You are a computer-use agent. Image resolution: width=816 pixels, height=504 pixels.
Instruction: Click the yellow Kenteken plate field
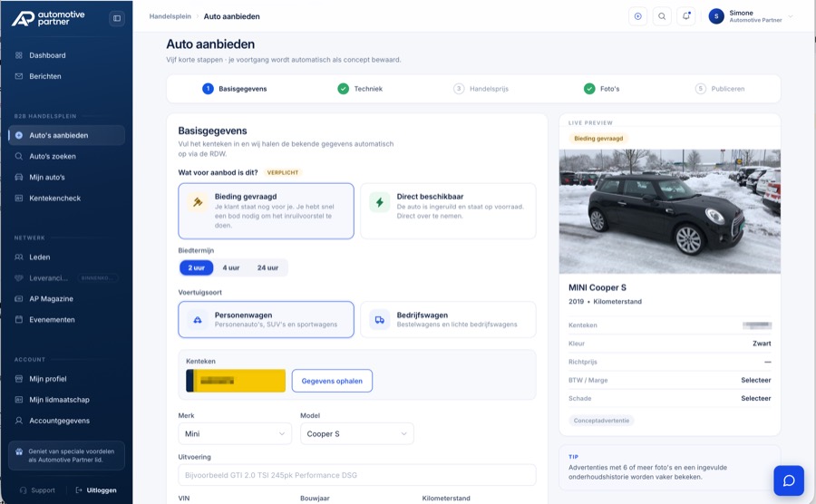pos(236,381)
